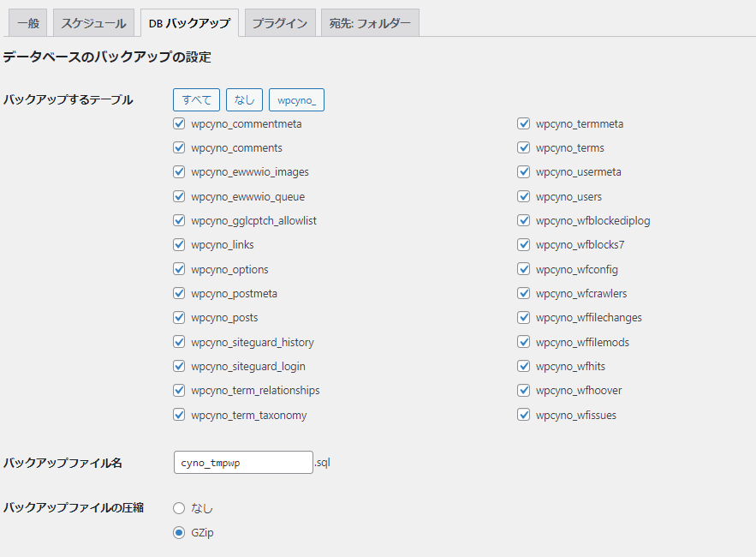Switch to the 一般 tab
756x557 pixels.
pyautogui.click(x=28, y=22)
